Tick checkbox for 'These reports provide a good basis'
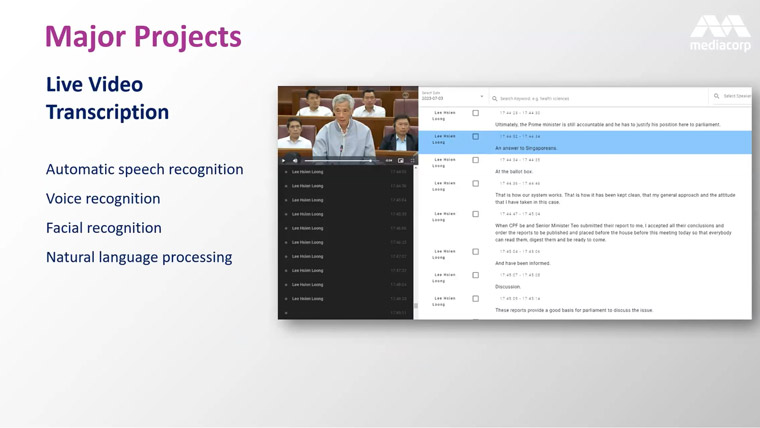Screen dimensions: 760x428 pyautogui.click(x=475, y=299)
